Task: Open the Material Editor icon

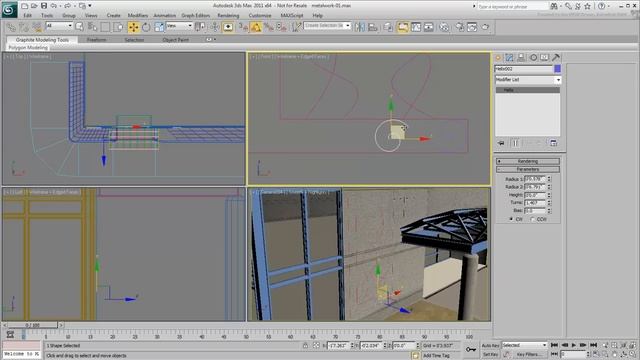Action: point(444,27)
